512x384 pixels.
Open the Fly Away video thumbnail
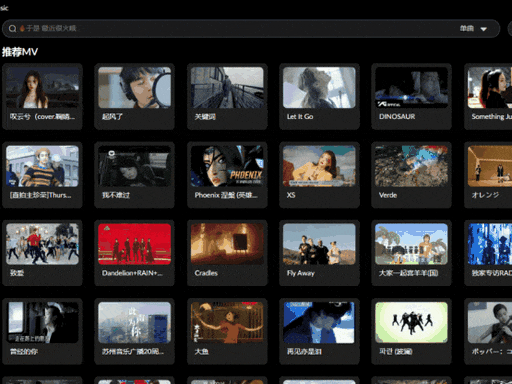pyautogui.click(x=319, y=244)
